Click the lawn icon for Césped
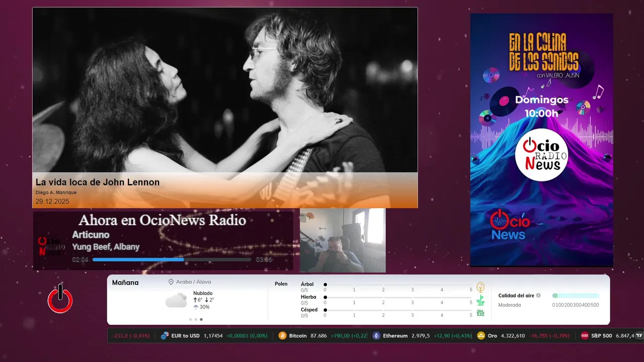The height and width of the screenshot is (362, 644). click(480, 313)
